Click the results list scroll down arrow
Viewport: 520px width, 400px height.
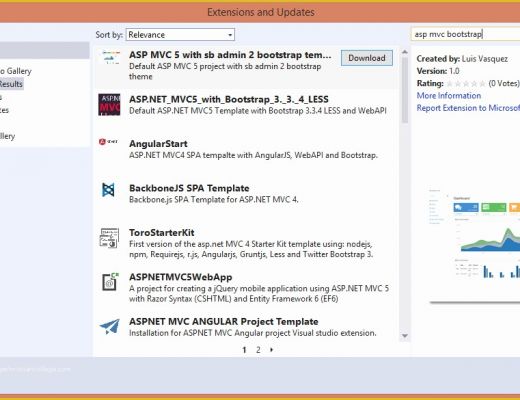tap(405, 336)
